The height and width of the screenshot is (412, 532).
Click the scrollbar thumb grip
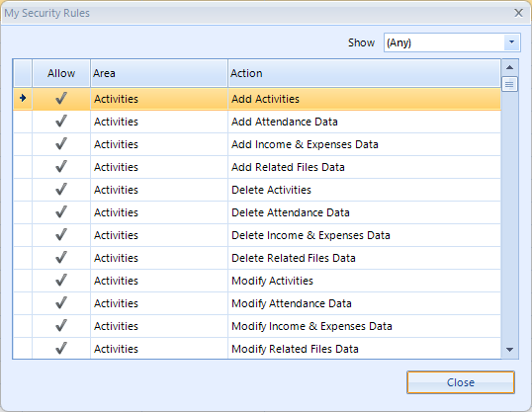tap(509, 84)
